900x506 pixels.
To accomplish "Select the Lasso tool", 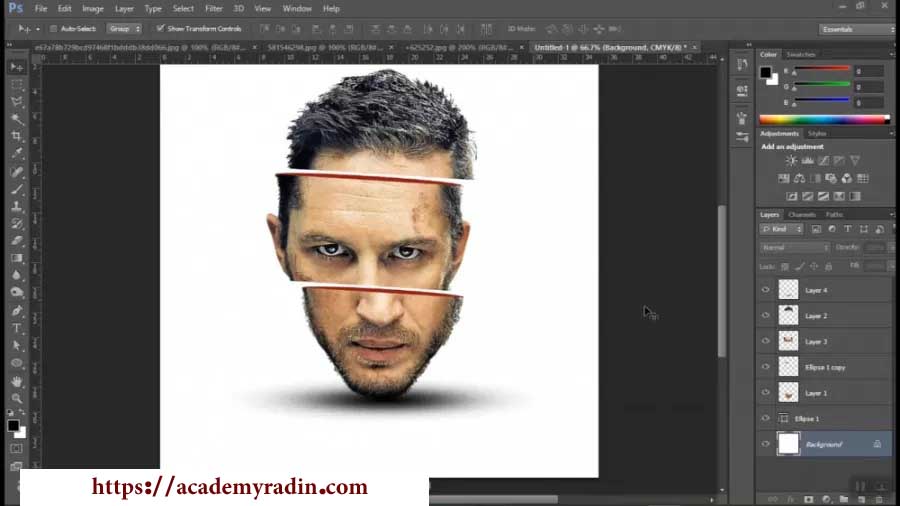I will click(x=17, y=101).
